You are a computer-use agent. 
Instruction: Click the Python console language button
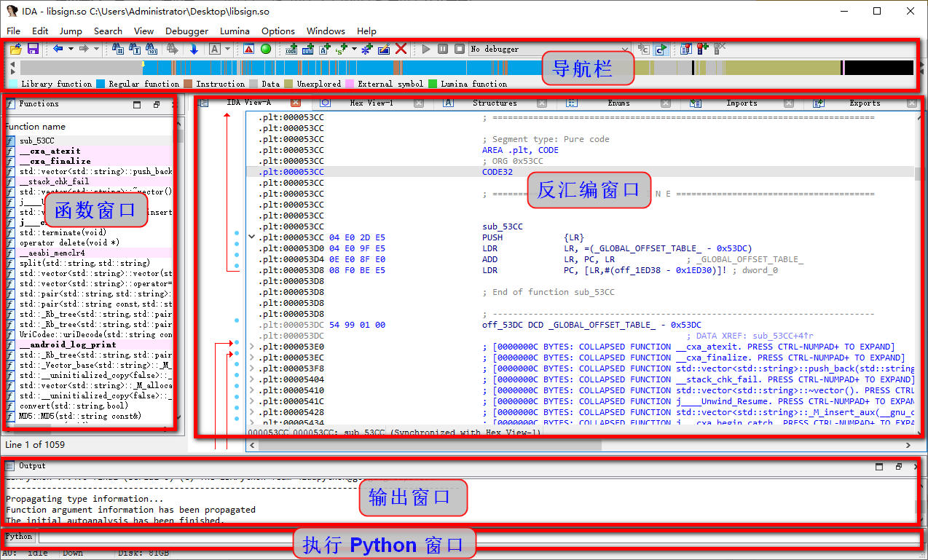pyautogui.click(x=20, y=537)
